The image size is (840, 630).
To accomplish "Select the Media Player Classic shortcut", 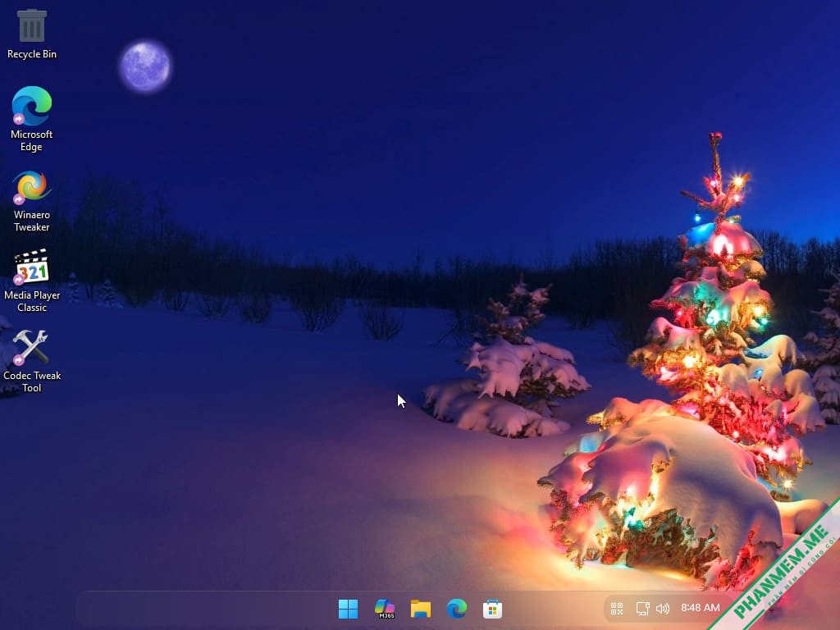I will (x=32, y=281).
